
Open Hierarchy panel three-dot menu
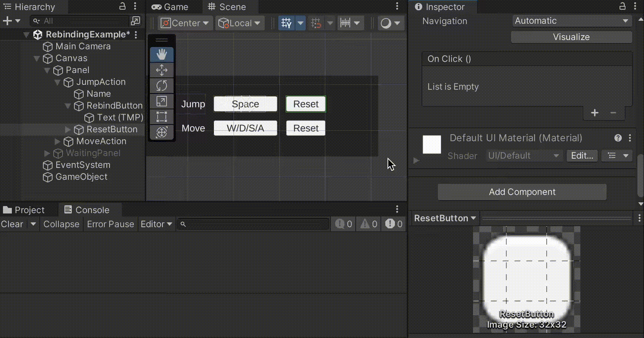point(135,6)
